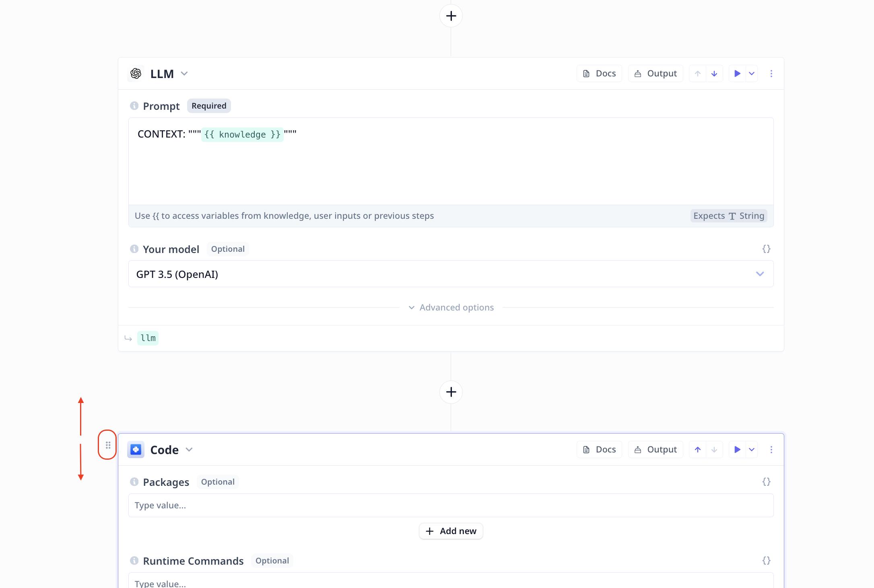Open the Code step three-dot menu
Image resolution: width=874 pixels, height=588 pixels.
[x=771, y=450]
